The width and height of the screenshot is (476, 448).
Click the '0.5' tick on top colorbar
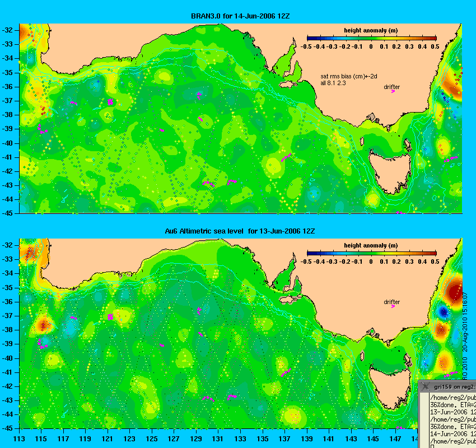pyautogui.click(x=435, y=46)
